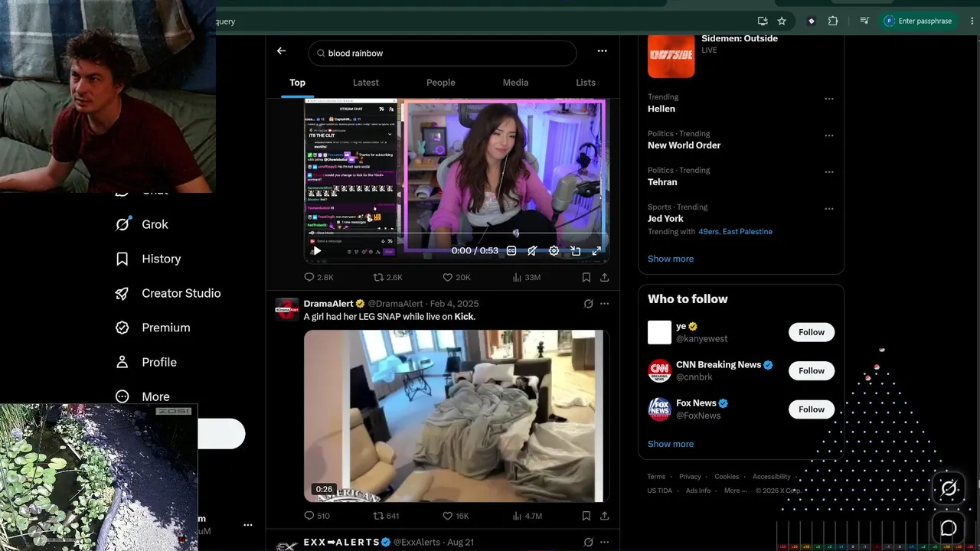Seek along the 0:53 video progress bar

tap(457, 233)
